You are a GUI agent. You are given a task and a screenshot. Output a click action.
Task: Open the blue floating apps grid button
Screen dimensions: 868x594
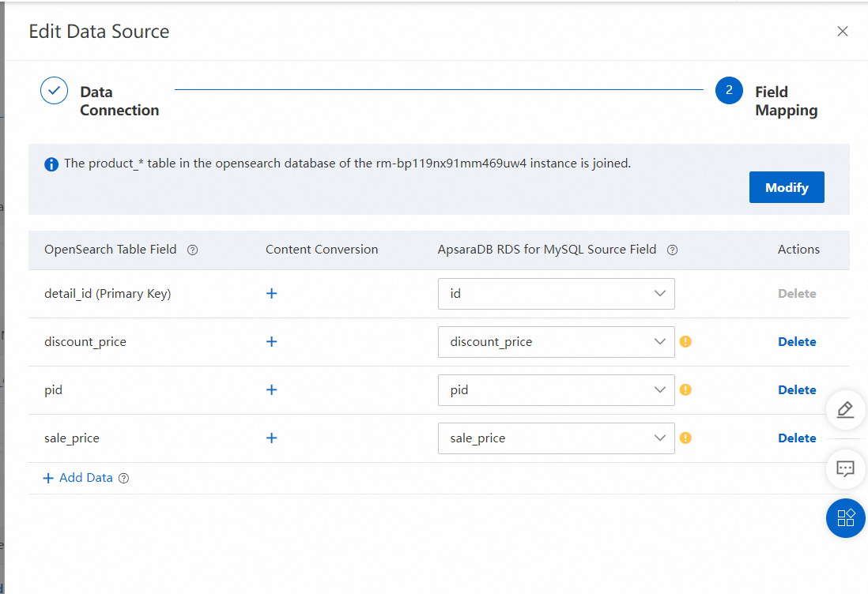[x=845, y=518]
